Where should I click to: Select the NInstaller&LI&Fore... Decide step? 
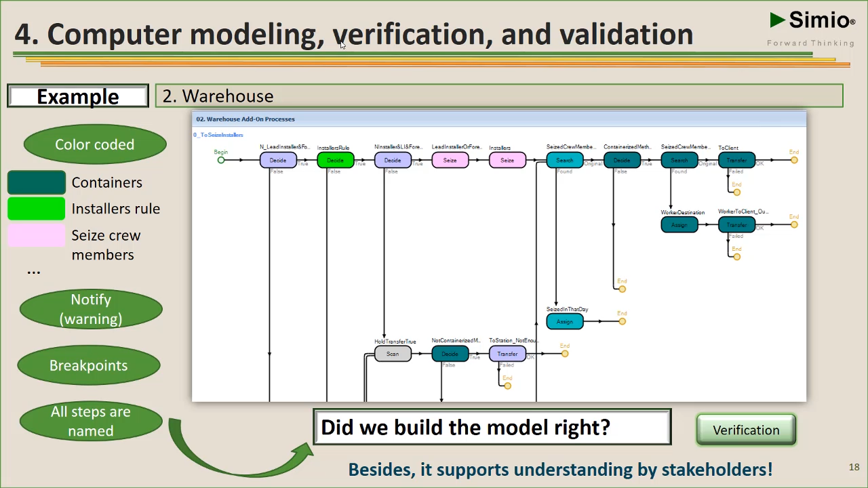pos(393,161)
